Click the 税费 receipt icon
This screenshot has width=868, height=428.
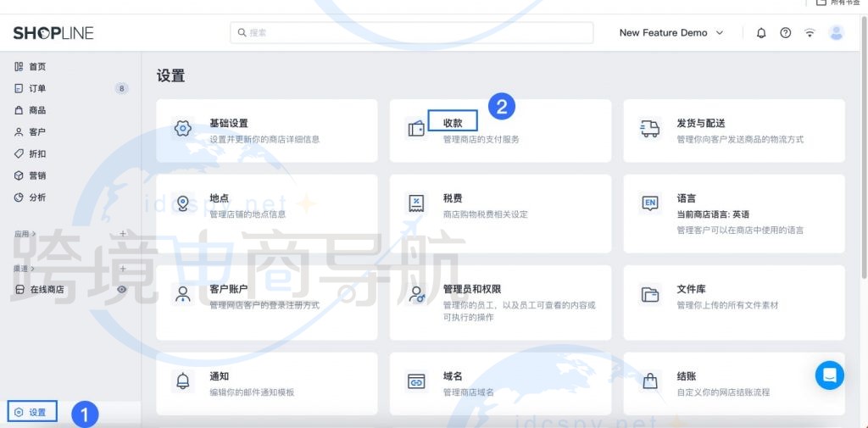(416, 203)
